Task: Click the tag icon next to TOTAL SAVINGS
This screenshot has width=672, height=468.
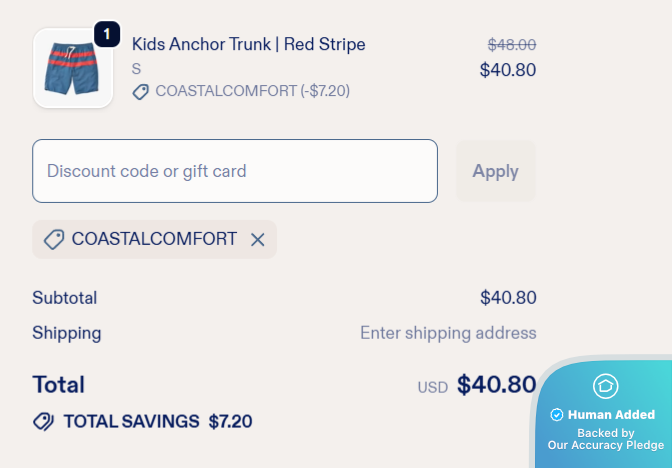Action: pyautogui.click(x=44, y=421)
